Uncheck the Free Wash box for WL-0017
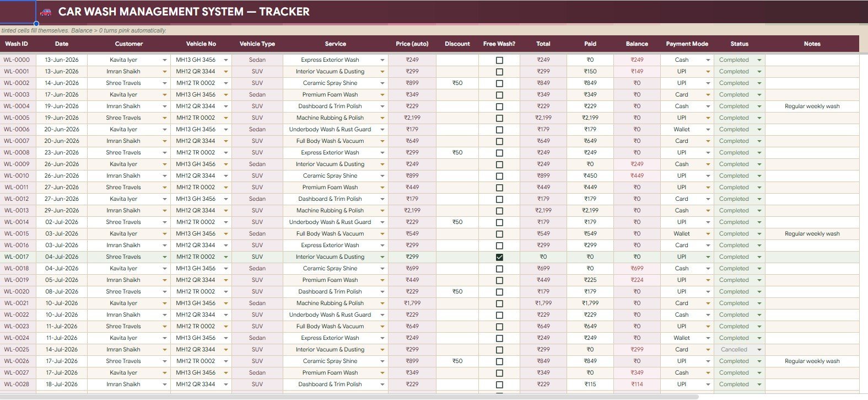 (499, 257)
